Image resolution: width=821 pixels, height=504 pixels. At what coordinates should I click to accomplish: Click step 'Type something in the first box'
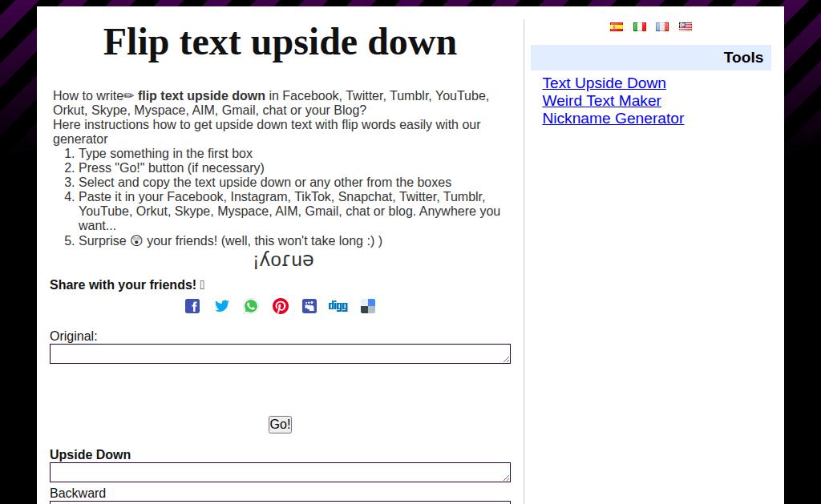[165, 153]
